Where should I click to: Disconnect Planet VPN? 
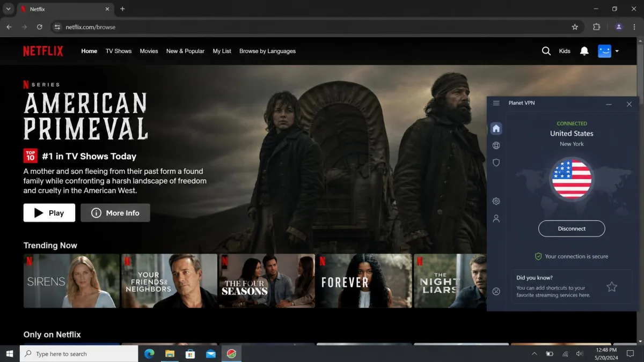[x=572, y=228]
